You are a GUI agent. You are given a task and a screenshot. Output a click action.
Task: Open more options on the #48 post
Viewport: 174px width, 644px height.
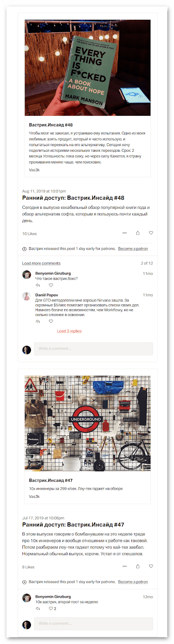coord(125,233)
